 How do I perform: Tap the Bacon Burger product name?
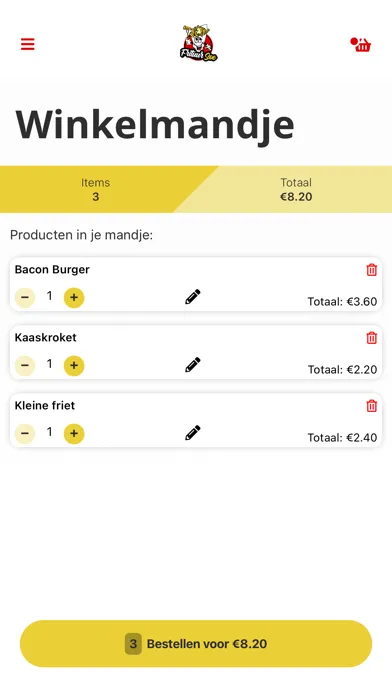(52, 269)
